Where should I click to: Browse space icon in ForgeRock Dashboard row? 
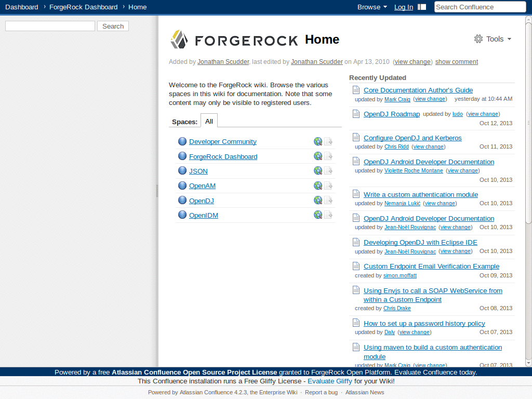tap(318, 156)
